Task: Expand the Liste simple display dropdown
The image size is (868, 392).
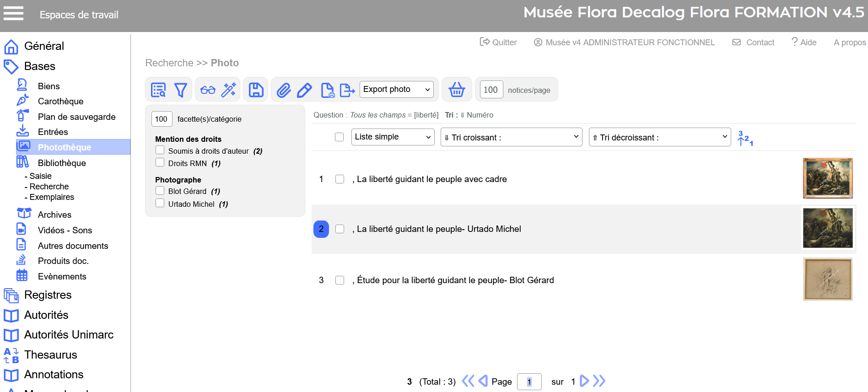Action: [x=393, y=137]
